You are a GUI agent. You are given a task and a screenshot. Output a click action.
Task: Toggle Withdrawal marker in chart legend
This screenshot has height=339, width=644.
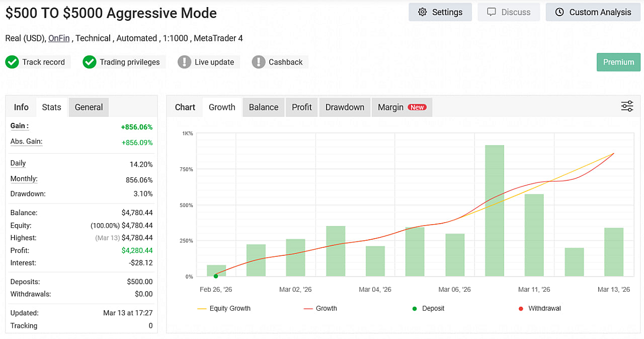[539, 308]
